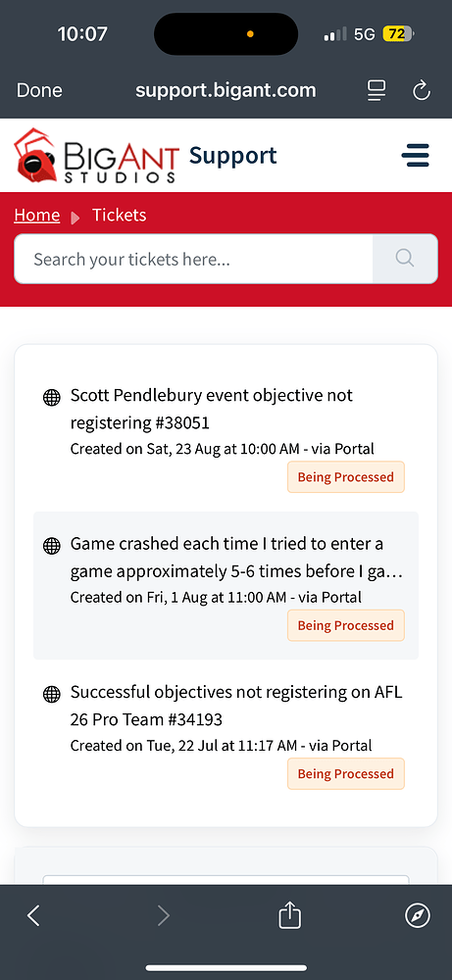Viewport: 452px width, 980px height.
Task: Open the reader view icon
Action: (x=377, y=90)
